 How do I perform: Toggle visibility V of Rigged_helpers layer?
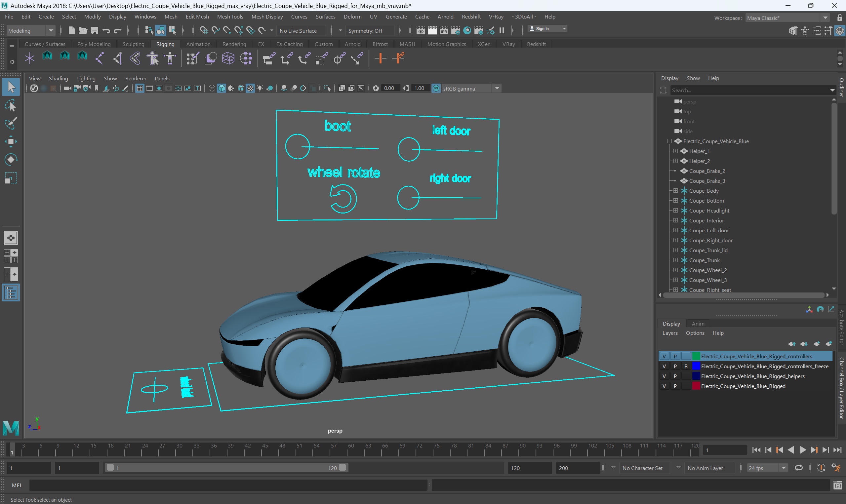(664, 376)
